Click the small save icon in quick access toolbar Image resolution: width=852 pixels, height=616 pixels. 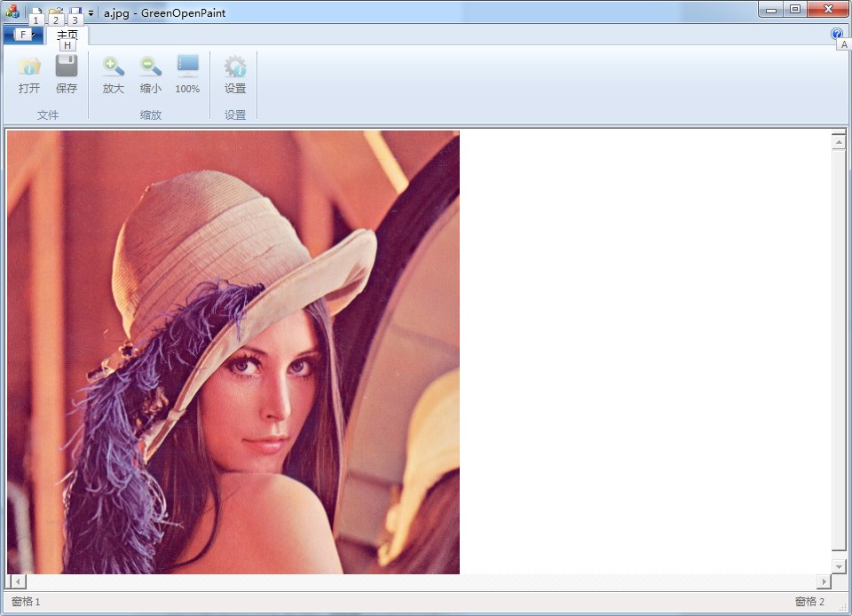pyautogui.click(x=75, y=12)
